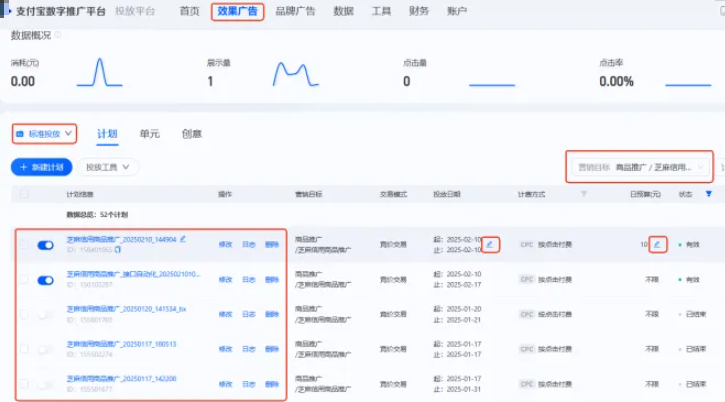Tick the checkbox for plan _20250117_180513
Viewport: 725px width, 402px height.
24,349
